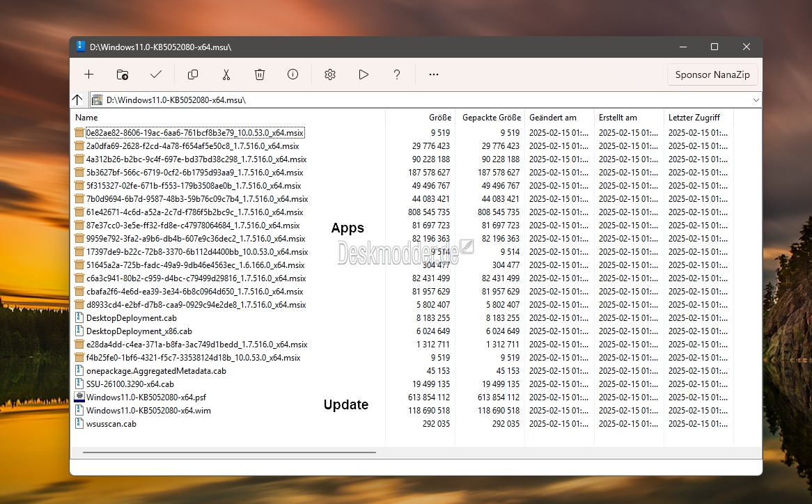Open help with the question mark icon
Image resolution: width=812 pixels, height=504 pixels.
(397, 74)
